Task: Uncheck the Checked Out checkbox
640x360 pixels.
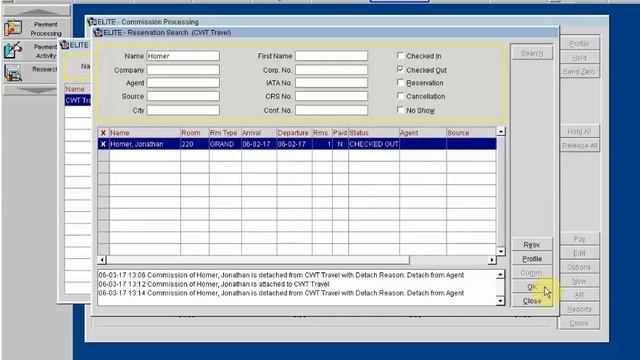Action: click(x=400, y=69)
